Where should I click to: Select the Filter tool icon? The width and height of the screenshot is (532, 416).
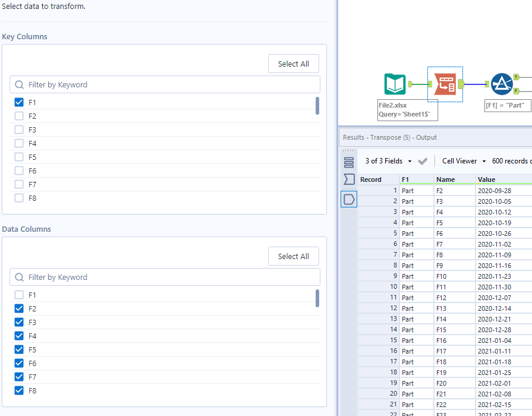tap(502, 83)
